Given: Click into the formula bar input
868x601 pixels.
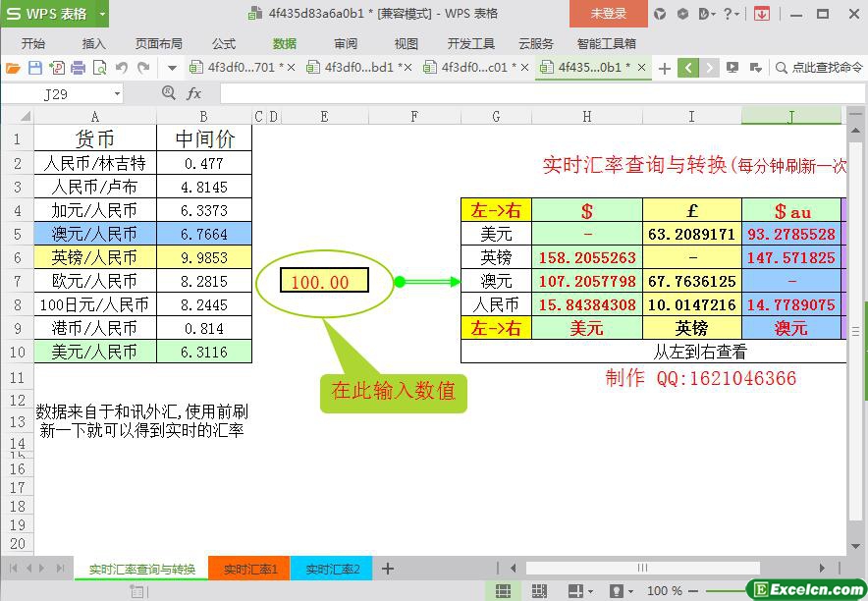Looking at the screenshot, I should (x=542, y=93).
